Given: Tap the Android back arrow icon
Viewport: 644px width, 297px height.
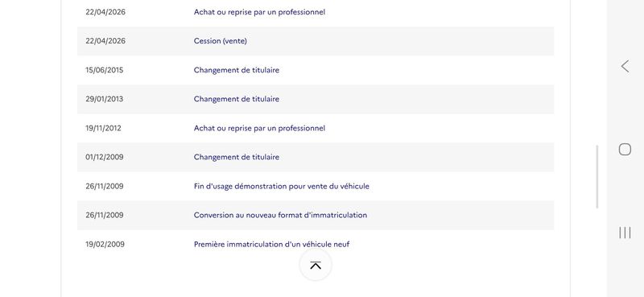Looking at the screenshot, I should (625, 66).
